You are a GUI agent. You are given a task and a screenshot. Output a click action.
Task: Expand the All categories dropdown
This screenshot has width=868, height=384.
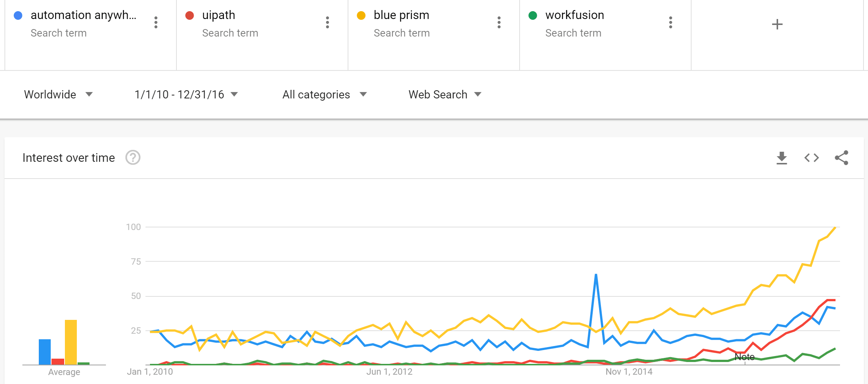coord(325,95)
